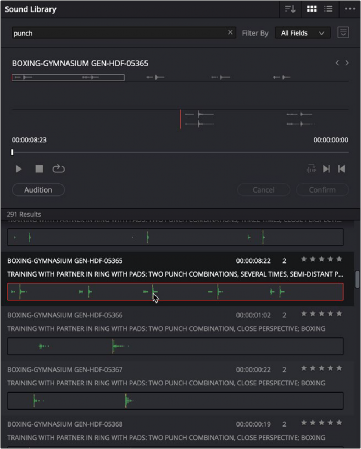361x449 pixels.
Task: Play the selected sound preview
Action: pyautogui.click(x=19, y=169)
